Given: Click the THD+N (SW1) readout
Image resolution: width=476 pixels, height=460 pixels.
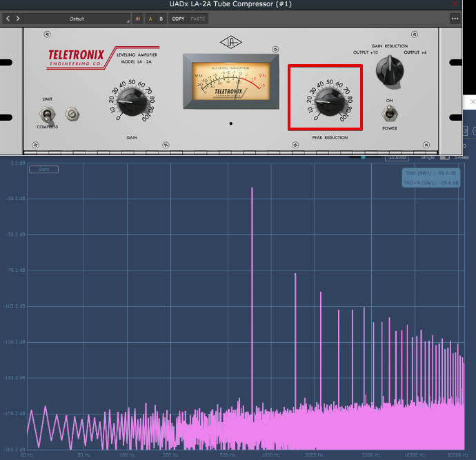Looking at the screenshot, I should point(431,183).
